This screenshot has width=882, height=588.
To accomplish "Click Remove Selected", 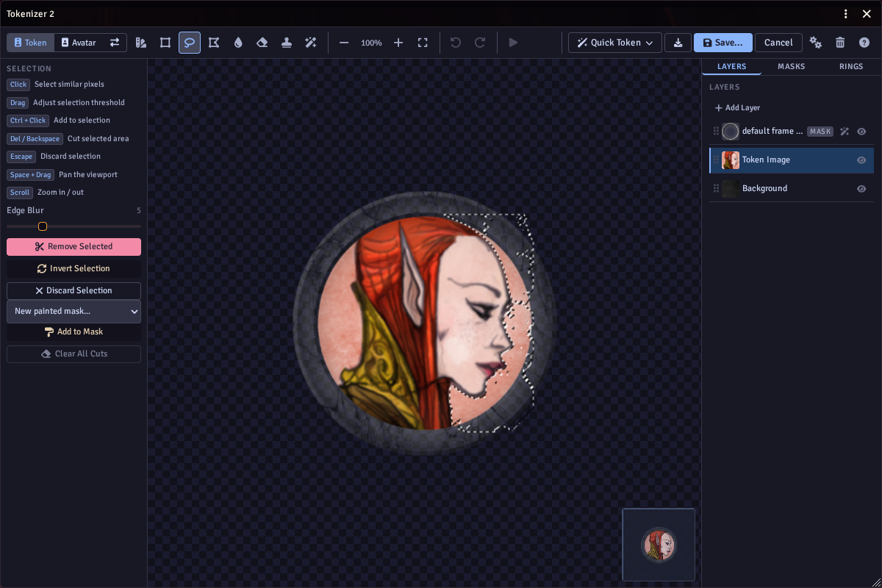I will (73, 247).
